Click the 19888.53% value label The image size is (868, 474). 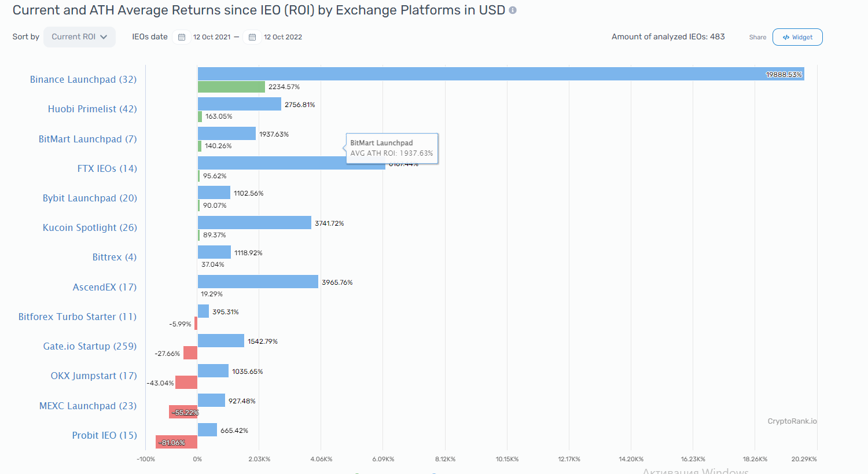point(784,75)
